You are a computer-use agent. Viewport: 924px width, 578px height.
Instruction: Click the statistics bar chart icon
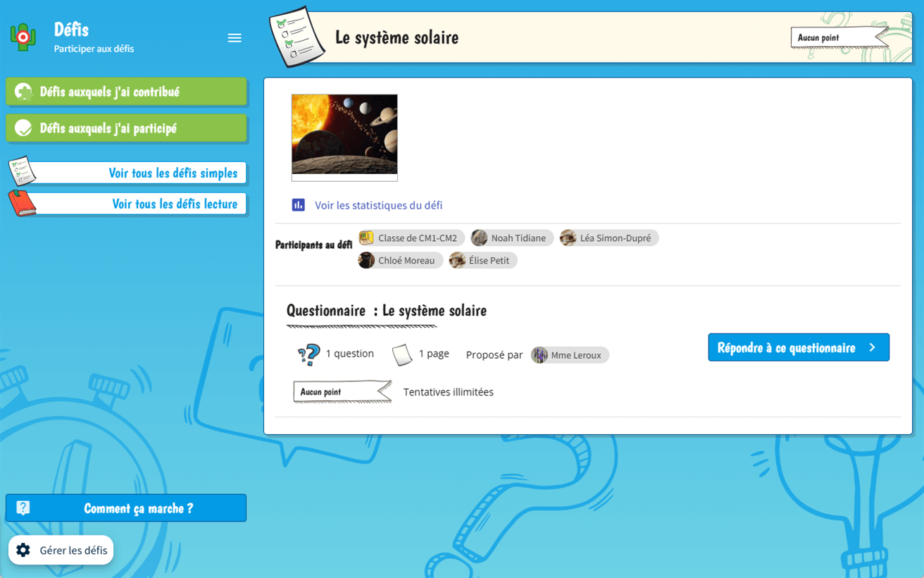click(299, 205)
